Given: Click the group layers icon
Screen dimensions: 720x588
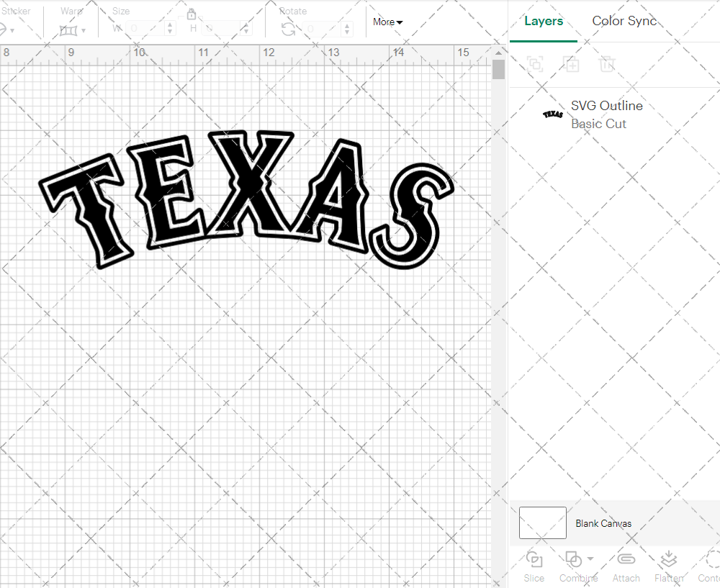Looking at the screenshot, I should [x=535, y=64].
